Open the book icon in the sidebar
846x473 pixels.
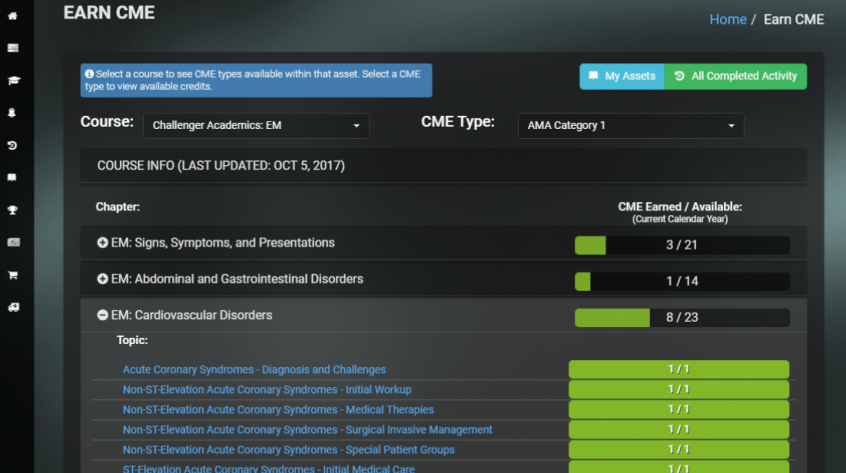pyautogui.click(x=12, y=178)
